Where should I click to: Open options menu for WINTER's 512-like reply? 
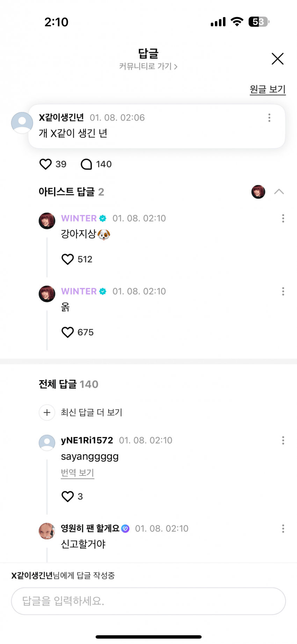(x=283, y=218)
